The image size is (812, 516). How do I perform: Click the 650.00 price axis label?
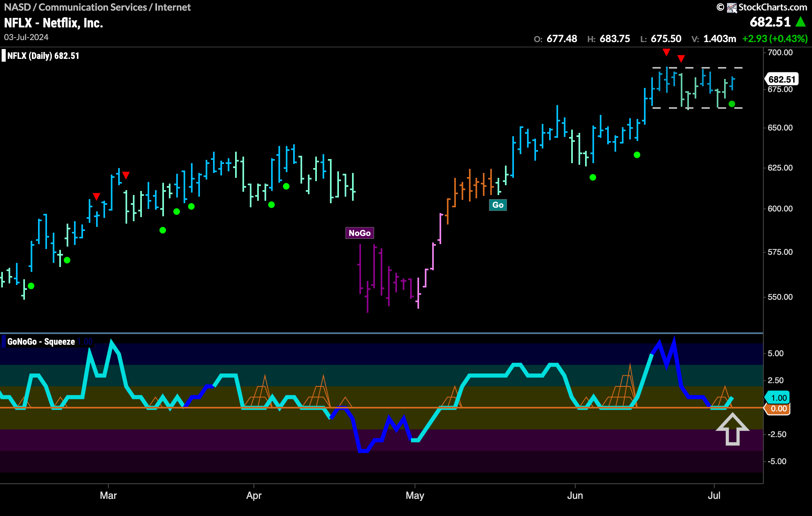(780, 128)
